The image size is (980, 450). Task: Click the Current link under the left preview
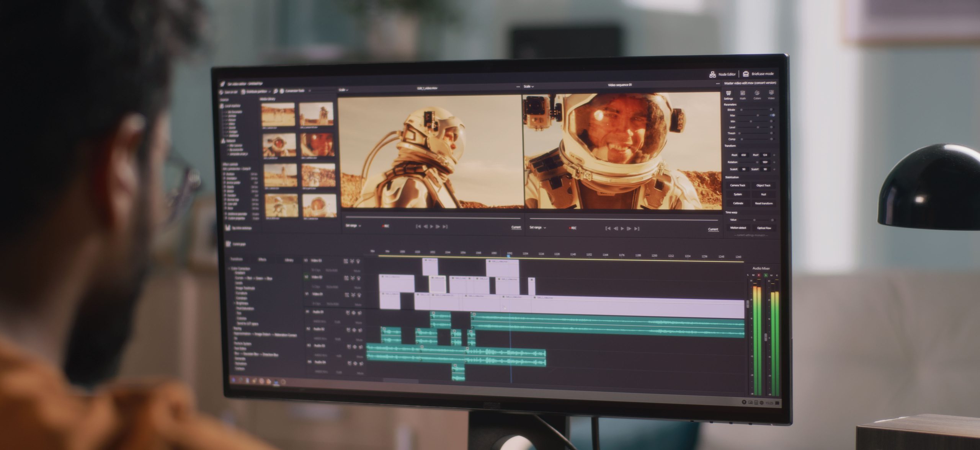516,227
